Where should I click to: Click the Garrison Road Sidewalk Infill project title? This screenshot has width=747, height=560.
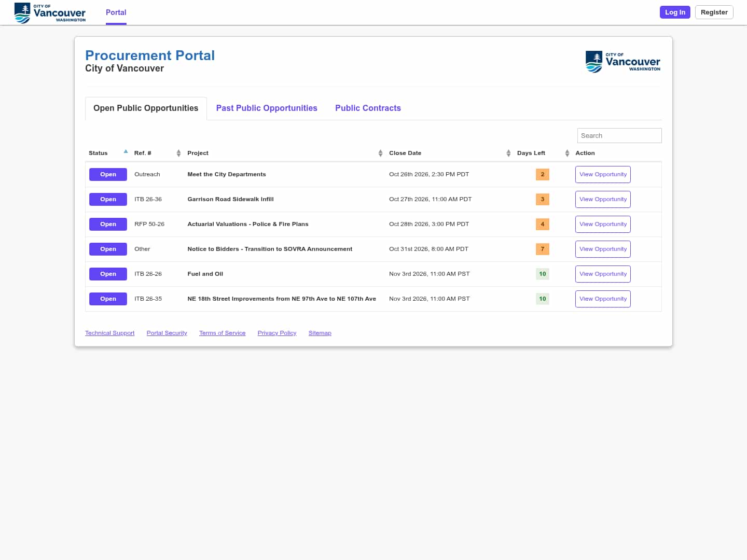pos(230,199)
